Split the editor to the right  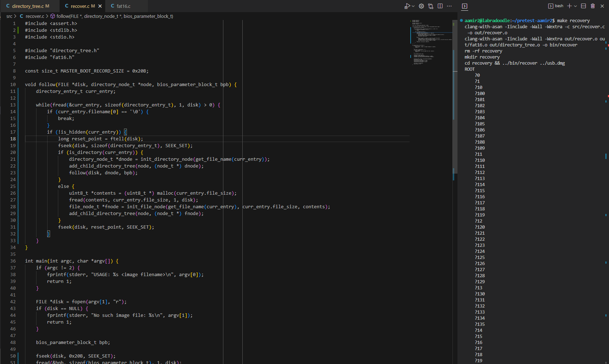click(x=440, y=6)
